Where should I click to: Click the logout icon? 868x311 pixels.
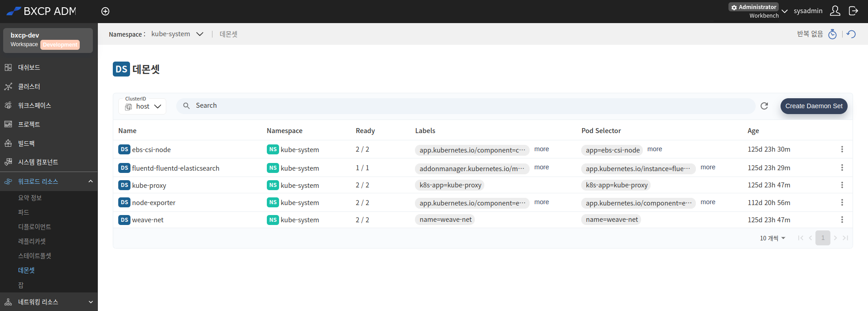pyautogui.click(x=854, y=11)
